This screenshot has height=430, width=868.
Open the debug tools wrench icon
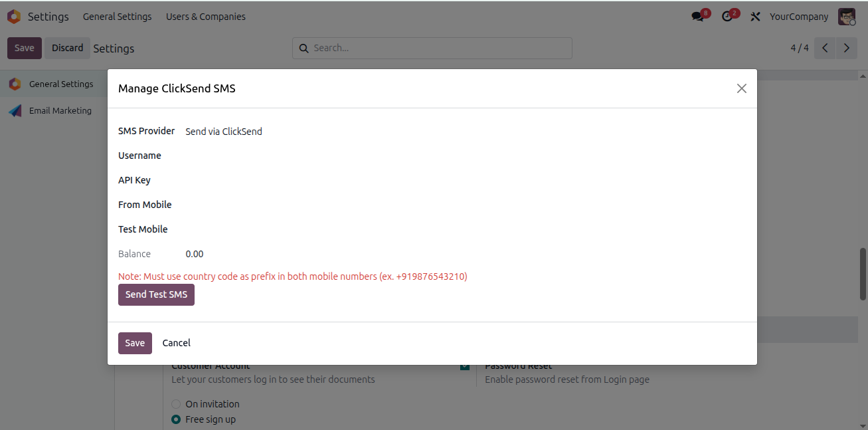point(755,17)
